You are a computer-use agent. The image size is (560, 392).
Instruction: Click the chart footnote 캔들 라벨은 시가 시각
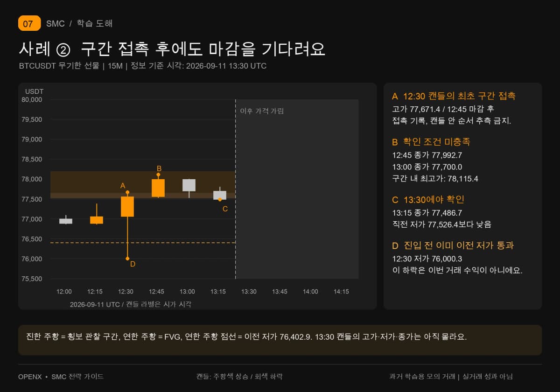tap(130, 304)
